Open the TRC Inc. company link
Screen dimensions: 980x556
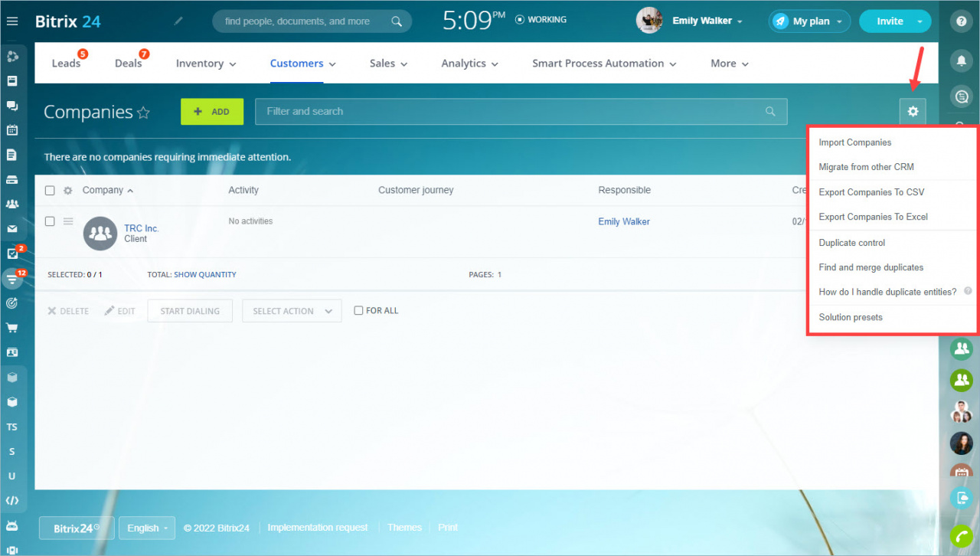(142, 228)
